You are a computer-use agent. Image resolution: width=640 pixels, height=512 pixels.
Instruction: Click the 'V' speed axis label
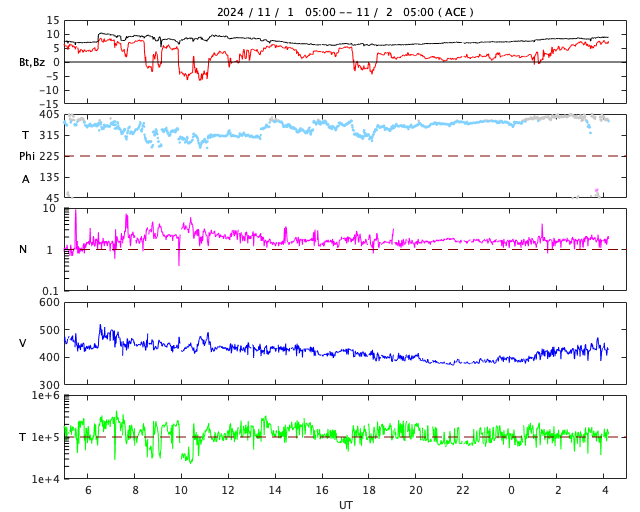(x=23, y=343)
